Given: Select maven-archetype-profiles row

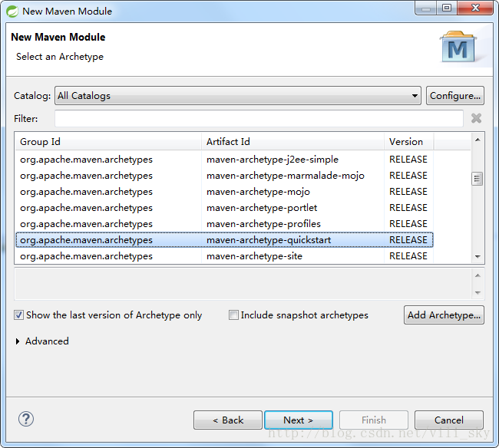Looking at the screenshot, I should click(x=224, y=224).
